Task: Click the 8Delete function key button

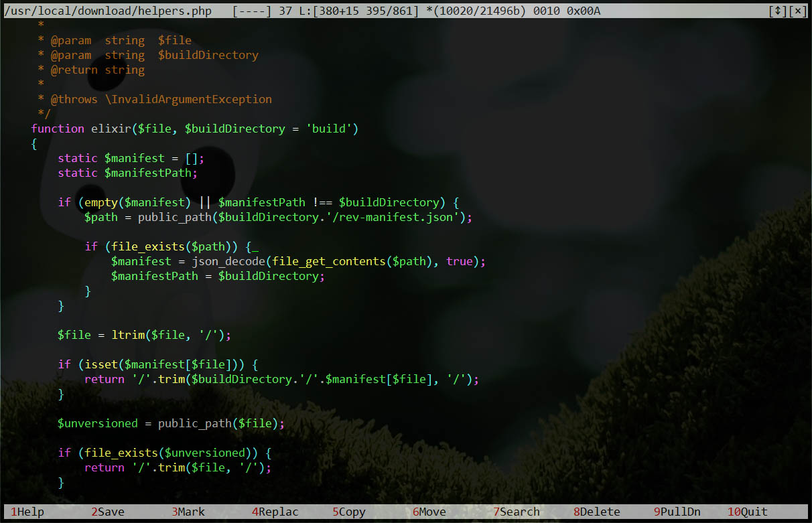Action: tap(597, 512)
